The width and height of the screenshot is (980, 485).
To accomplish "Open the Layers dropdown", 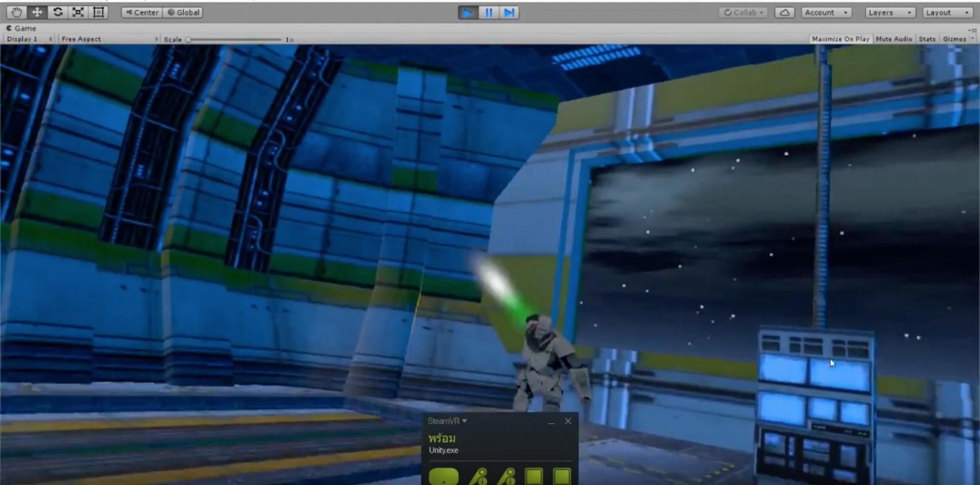I will pyautogui.click(x=890, y=12).
